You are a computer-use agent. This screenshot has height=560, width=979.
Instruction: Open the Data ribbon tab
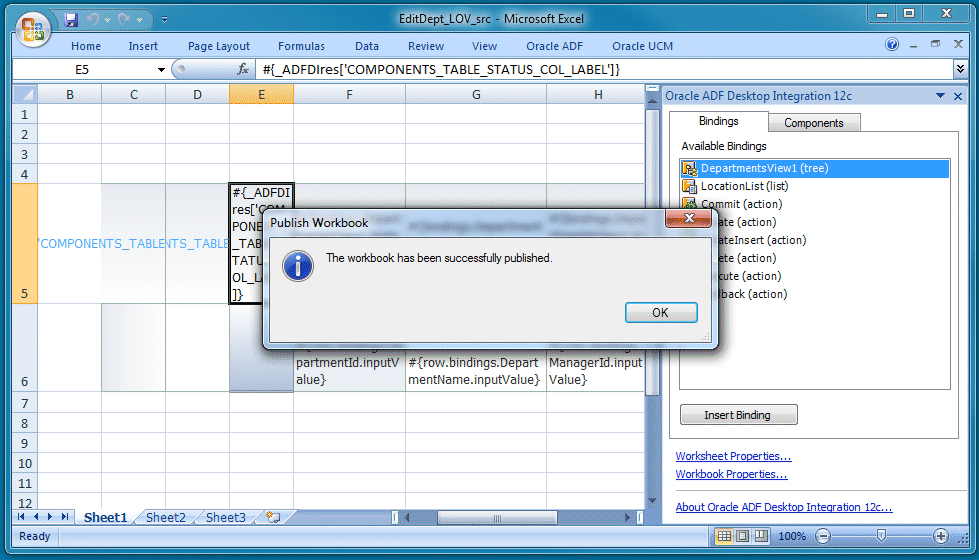coord(367,46)
